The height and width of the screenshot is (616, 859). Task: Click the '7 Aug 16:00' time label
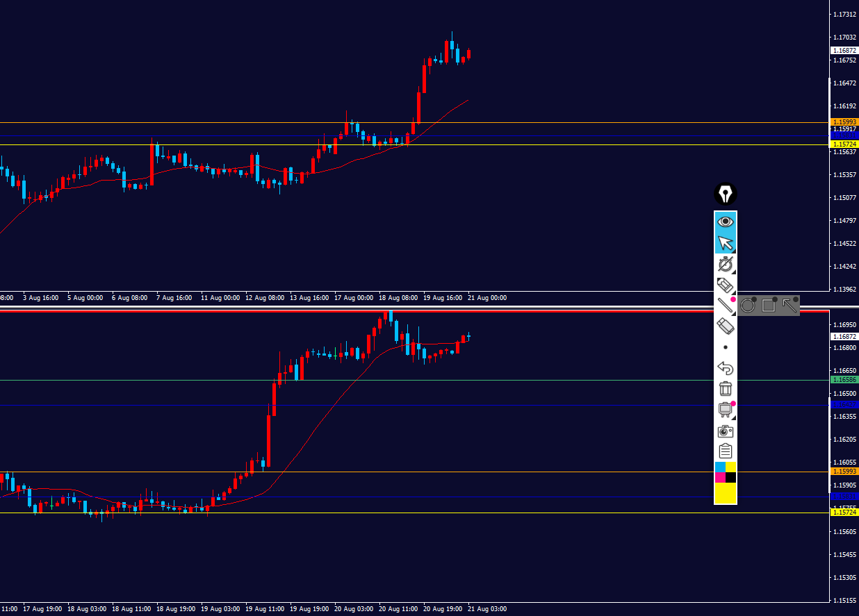click(174, 298)
